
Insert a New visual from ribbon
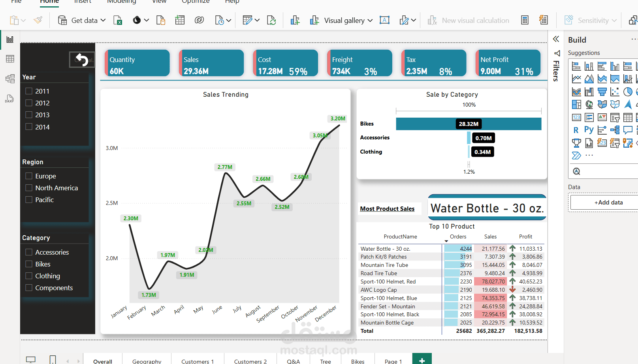point(295,20)
